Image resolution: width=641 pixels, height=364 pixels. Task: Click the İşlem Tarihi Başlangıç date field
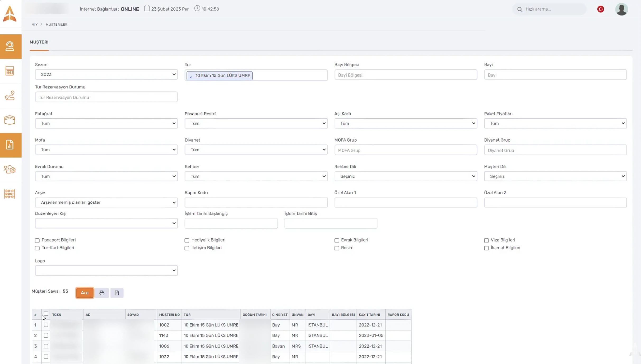(x=231, y=223)
